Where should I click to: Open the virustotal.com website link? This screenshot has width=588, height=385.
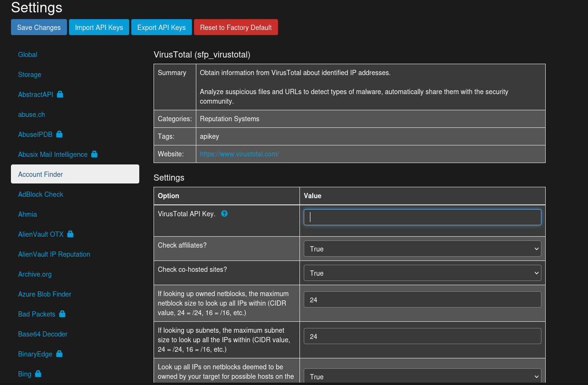point(239,154)
